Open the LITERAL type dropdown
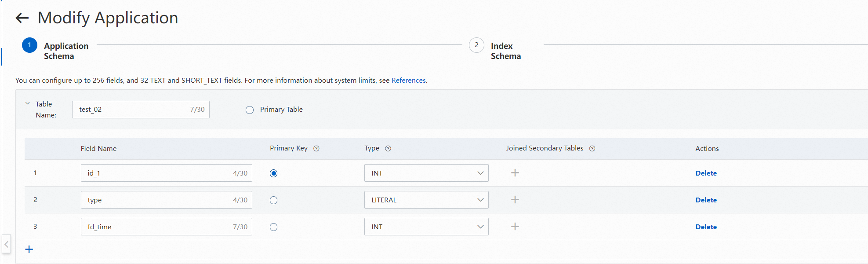This screenshot has width=868, height=264. pyautogui.click(x=426, y=200)
